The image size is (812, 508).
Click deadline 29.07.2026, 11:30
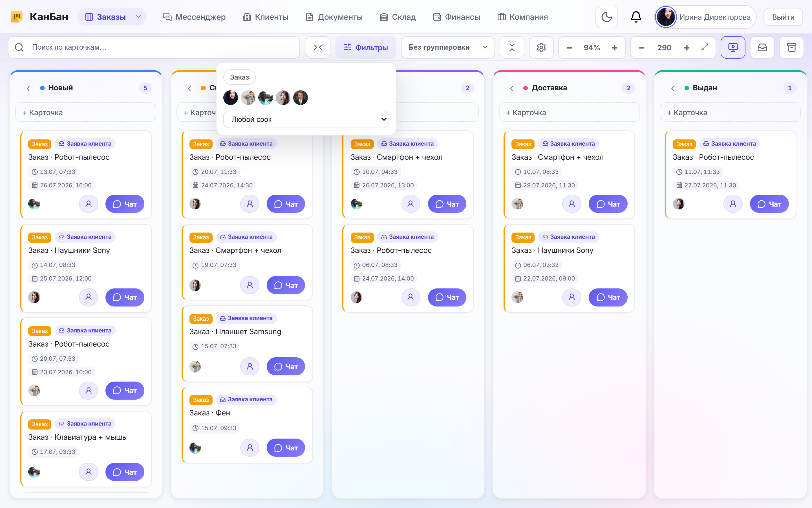(x=545, y=185)
